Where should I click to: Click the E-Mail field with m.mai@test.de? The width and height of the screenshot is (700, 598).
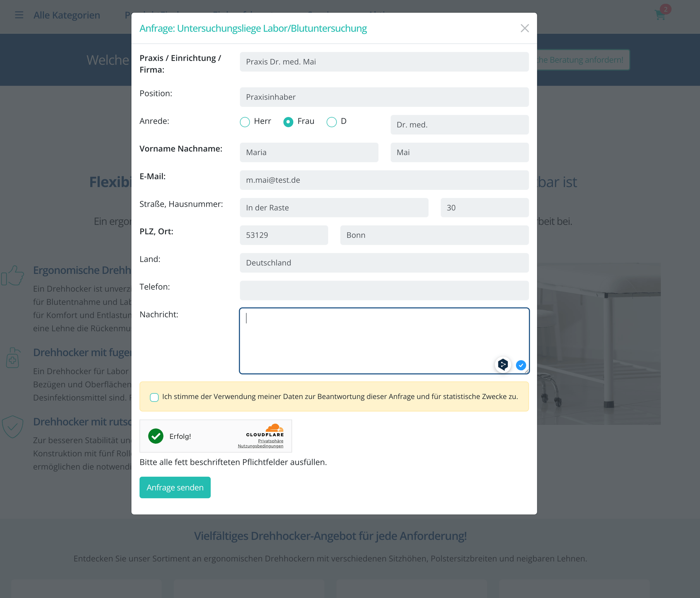click(384, 180)
